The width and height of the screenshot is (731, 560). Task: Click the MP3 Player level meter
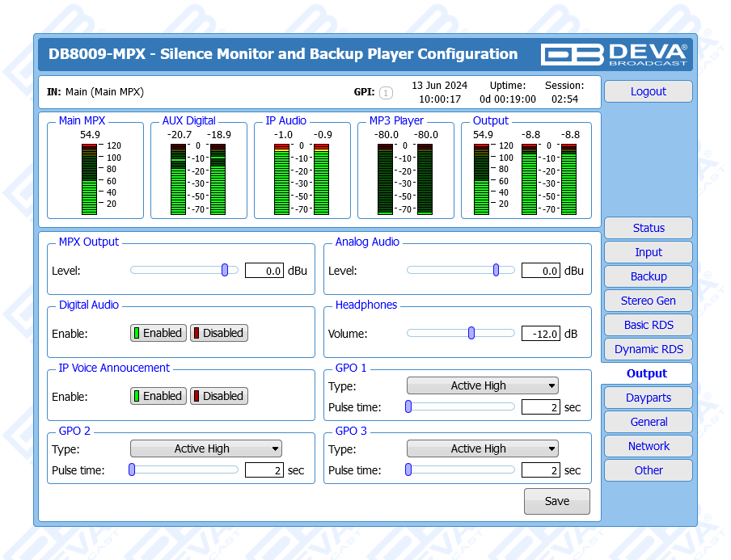[x=404, y=179]
